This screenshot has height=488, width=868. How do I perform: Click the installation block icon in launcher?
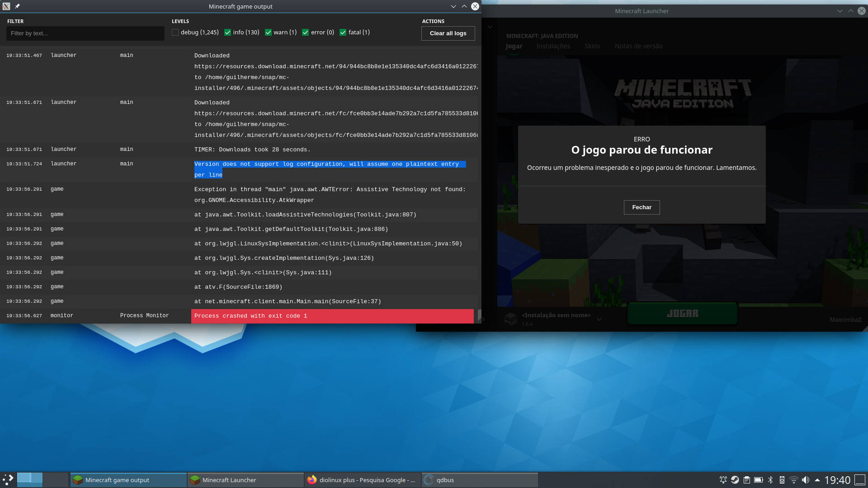click(510, 319)
